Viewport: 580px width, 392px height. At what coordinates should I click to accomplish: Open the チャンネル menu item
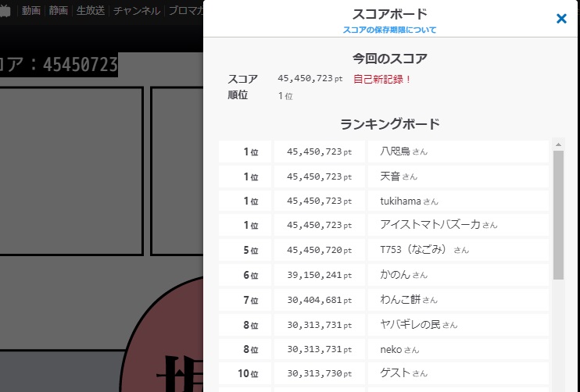[137, 10]
